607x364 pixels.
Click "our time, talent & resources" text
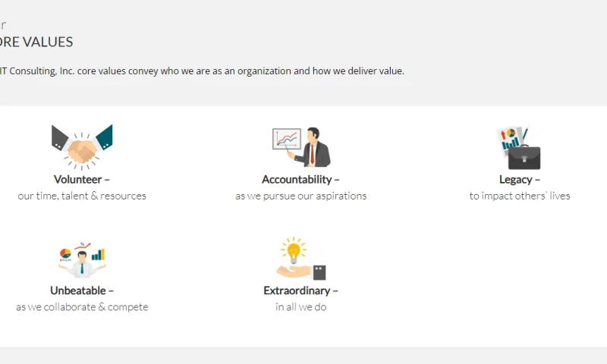pos(82,196)
